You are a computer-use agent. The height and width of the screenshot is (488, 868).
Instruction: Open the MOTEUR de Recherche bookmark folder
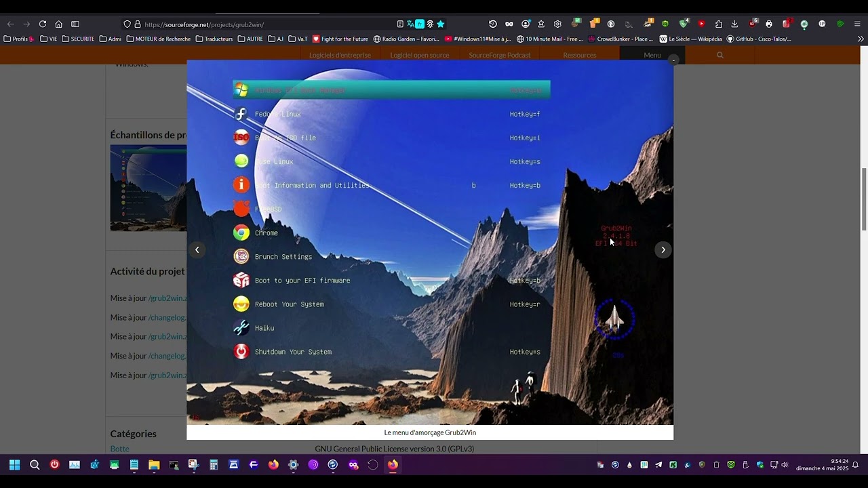click(x=159, y=39)
